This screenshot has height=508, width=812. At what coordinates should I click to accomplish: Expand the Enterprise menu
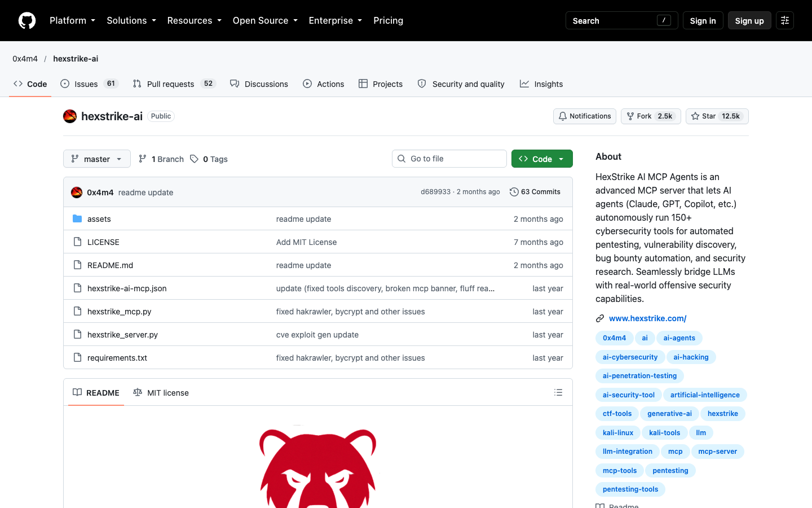click(x=335, y=20)
